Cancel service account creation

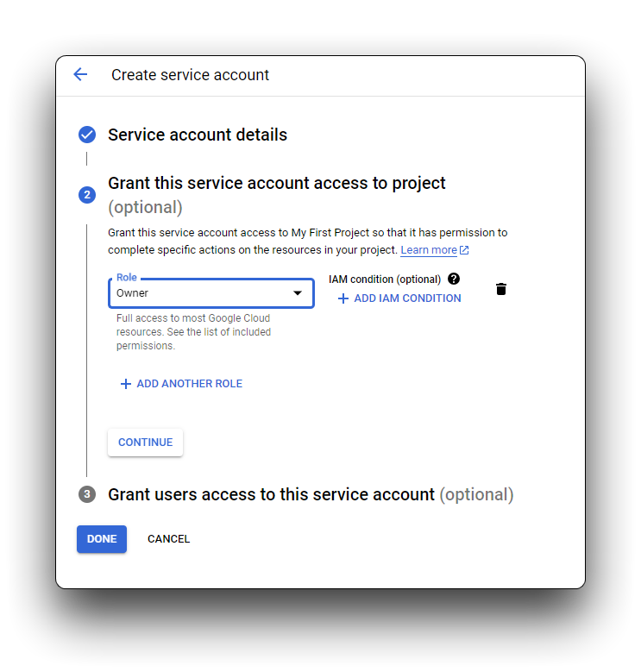(x=169, y=539)
